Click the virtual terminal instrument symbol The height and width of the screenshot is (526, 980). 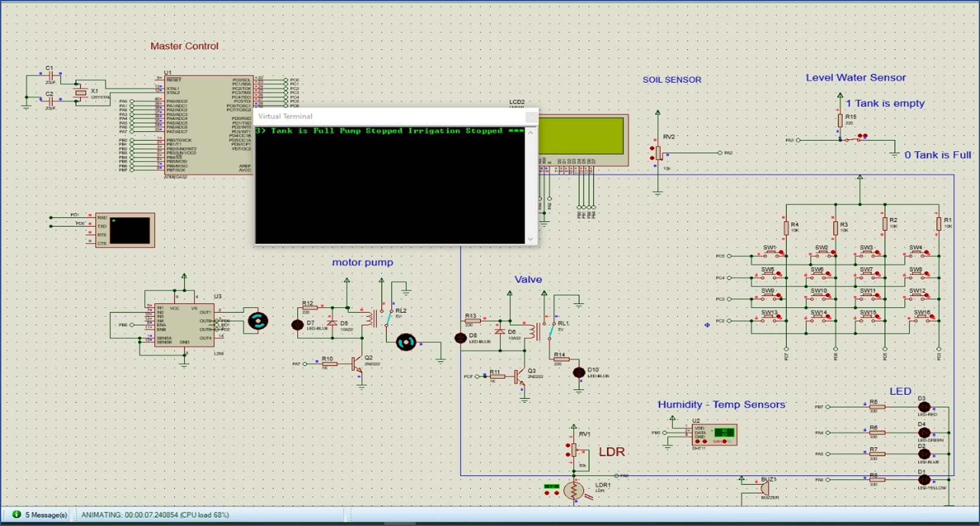click(x=125, y=230)
